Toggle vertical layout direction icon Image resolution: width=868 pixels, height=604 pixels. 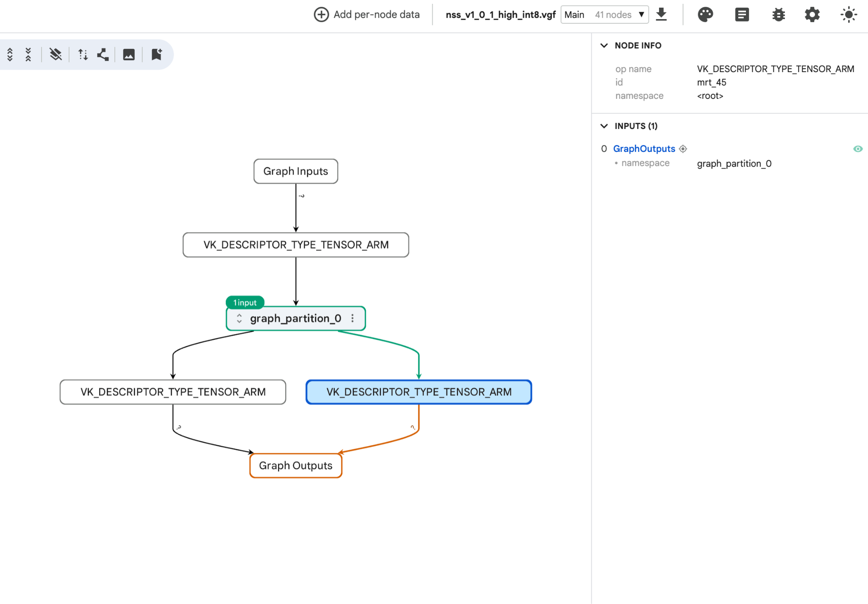83,54
